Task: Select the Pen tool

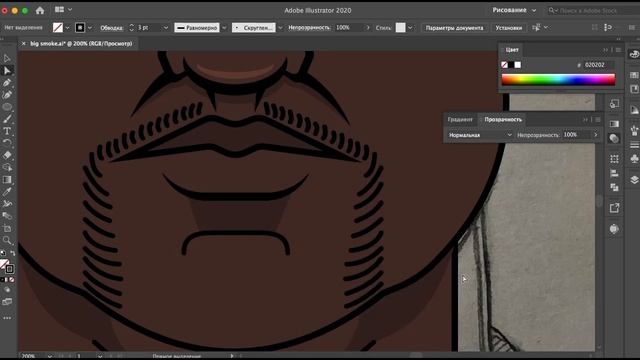Action: pyautogui.click(x=7, y=83)
